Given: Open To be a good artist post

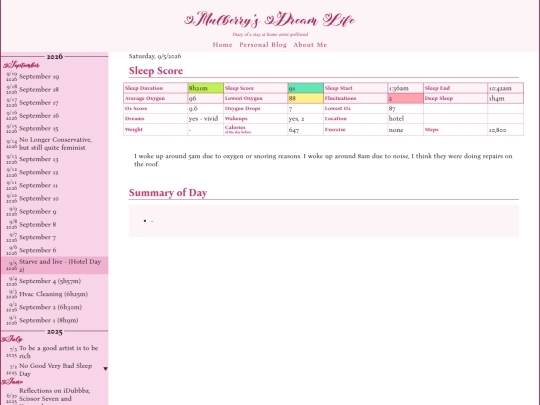Looking at the screenshot, I should click(x=59, y=352).
